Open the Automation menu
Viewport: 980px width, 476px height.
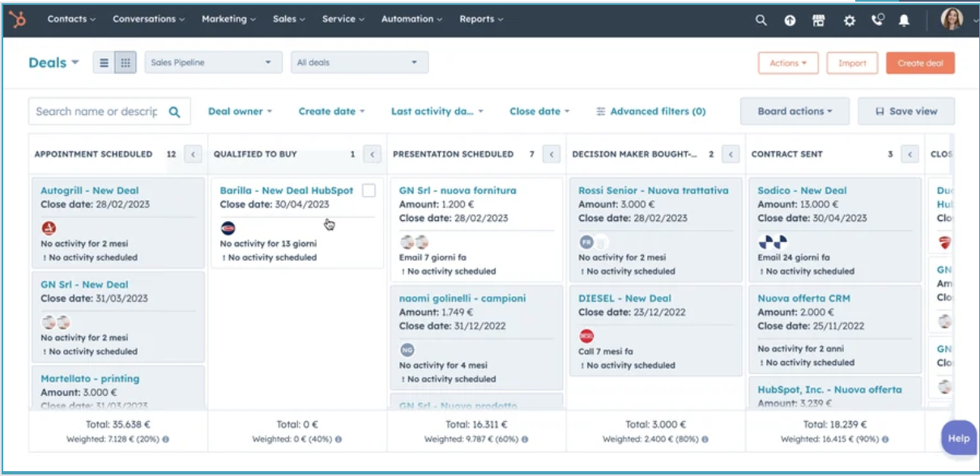(x=411, y=19)
